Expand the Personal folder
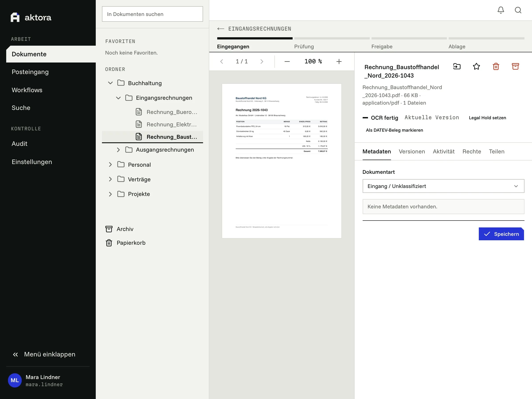 coord(110,164)
